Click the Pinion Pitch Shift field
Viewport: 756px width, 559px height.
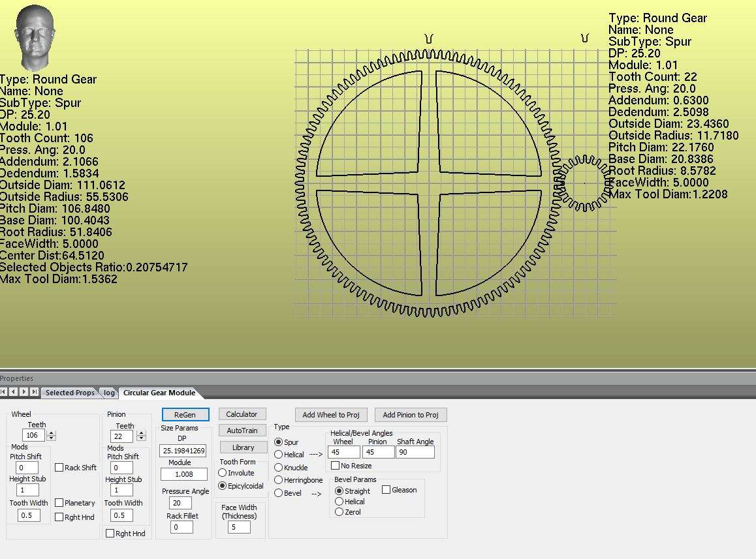click(121, 468)
